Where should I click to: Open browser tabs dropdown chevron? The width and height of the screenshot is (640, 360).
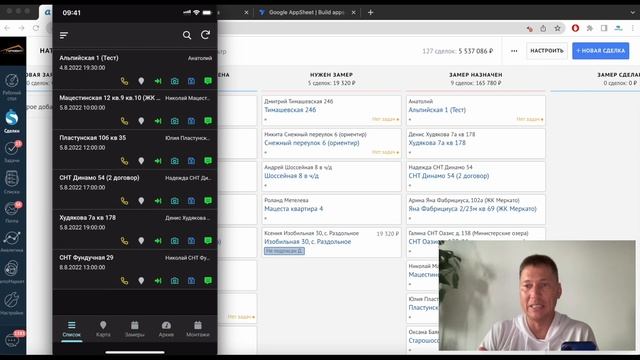pyautogui.click(x=633, y=12)
